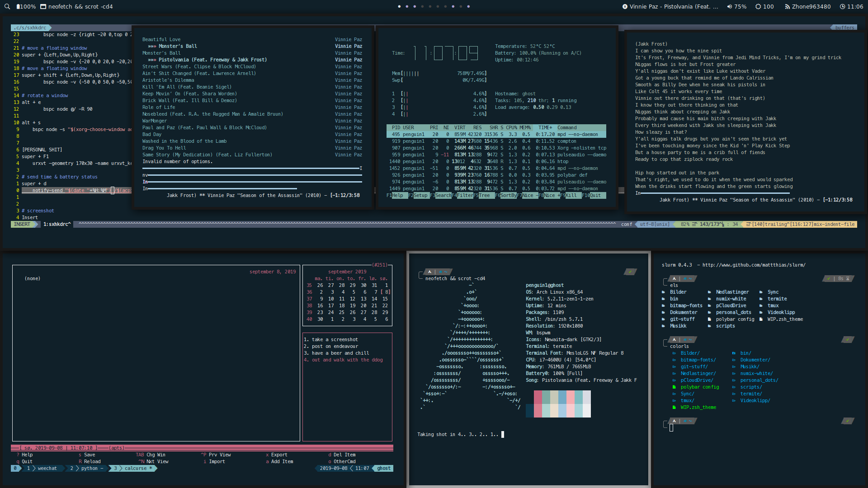Click the window icon before the neofetch title
Screen dimensions: 868x488
(x=43, y=7)
